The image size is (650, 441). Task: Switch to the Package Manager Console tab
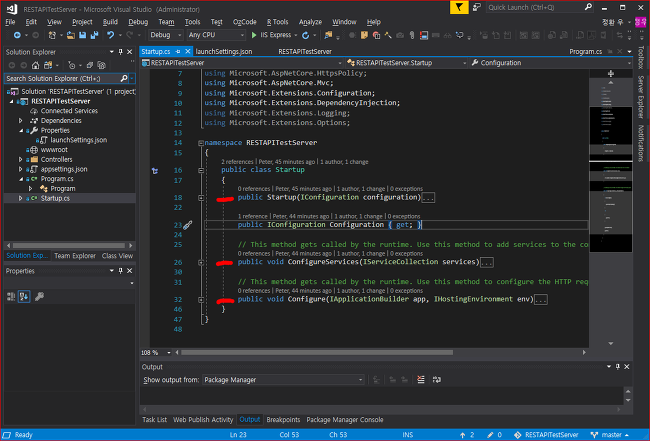point(344,419)
